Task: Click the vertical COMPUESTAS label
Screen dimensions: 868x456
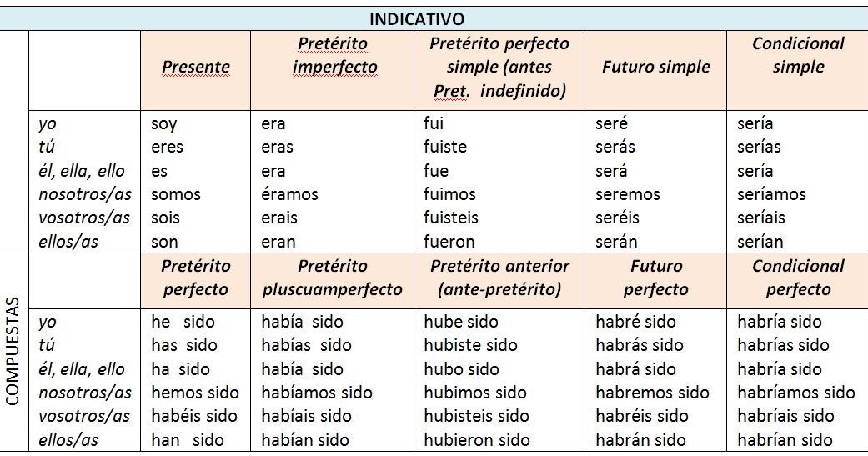Action: point(13,352)
